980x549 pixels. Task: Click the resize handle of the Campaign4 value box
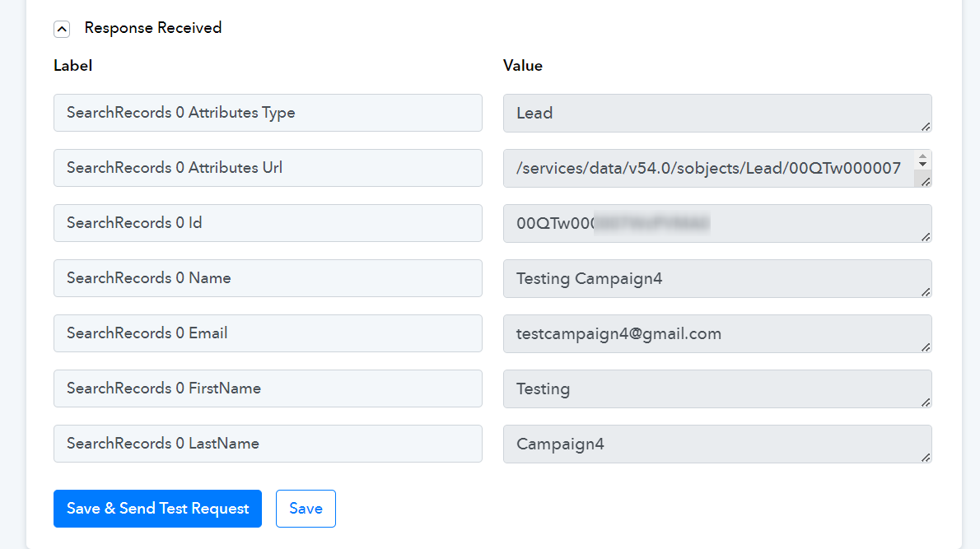coord(926,458)
